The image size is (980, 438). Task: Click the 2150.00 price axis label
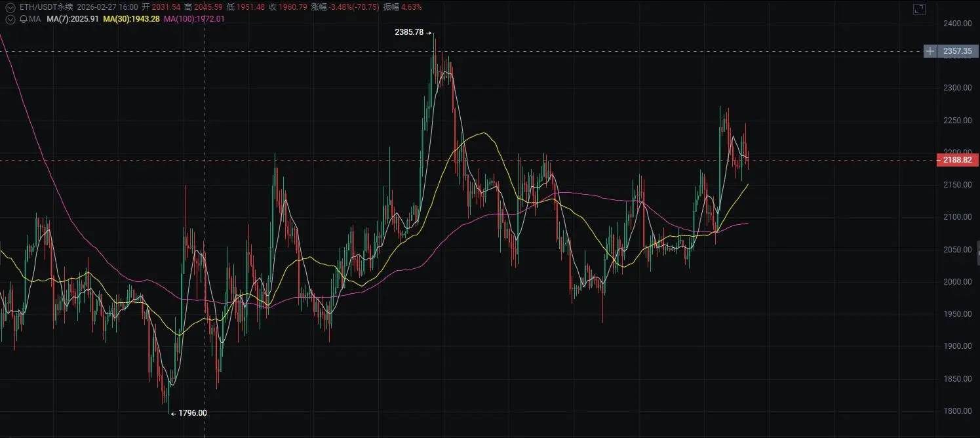pyautogui.click(x=957, y=185)
